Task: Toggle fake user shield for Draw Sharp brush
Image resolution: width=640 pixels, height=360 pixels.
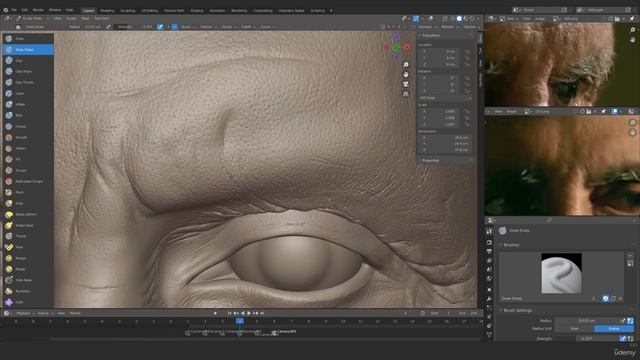Action: point(606,299)
